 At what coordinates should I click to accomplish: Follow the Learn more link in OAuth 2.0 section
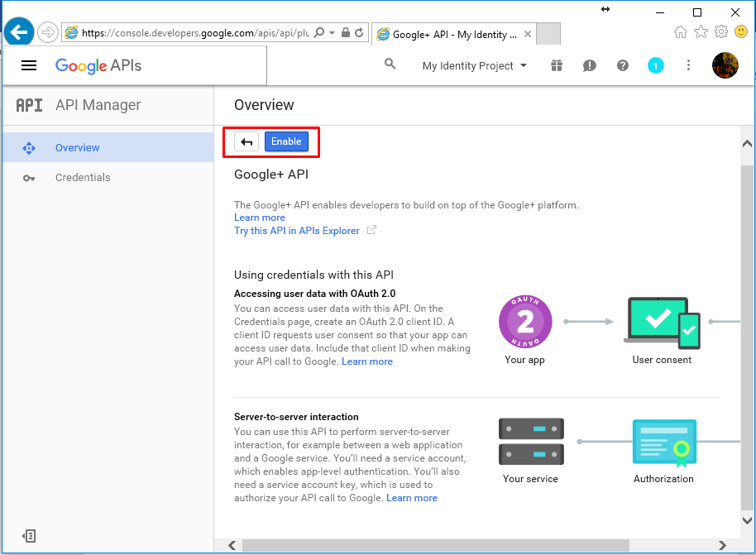[x=367, y=361]
